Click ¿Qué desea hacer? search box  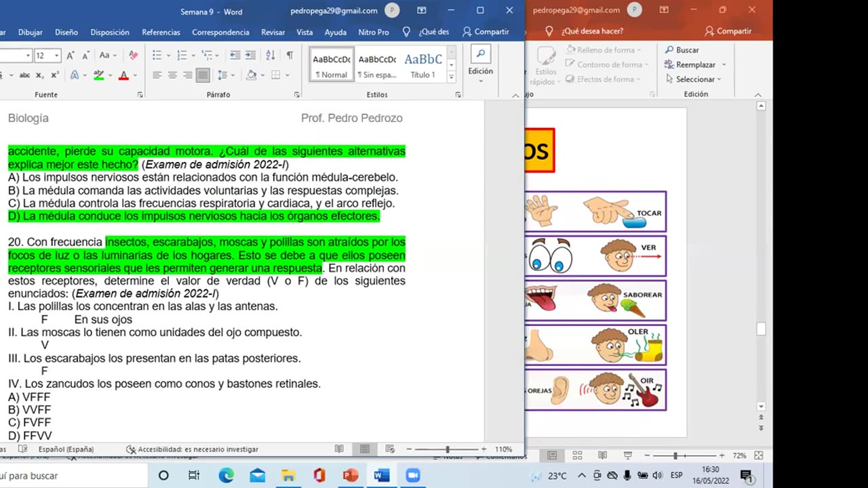(x=585, y=31)
